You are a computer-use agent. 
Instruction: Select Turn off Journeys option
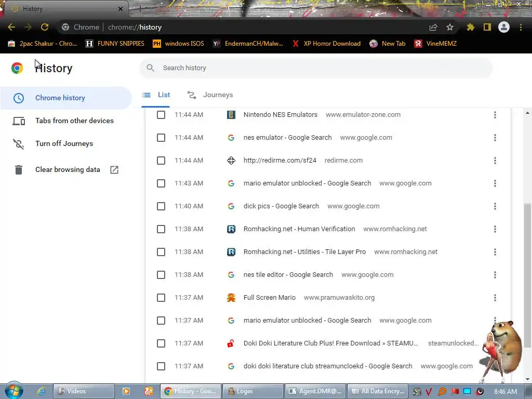(x=66, y=144)
